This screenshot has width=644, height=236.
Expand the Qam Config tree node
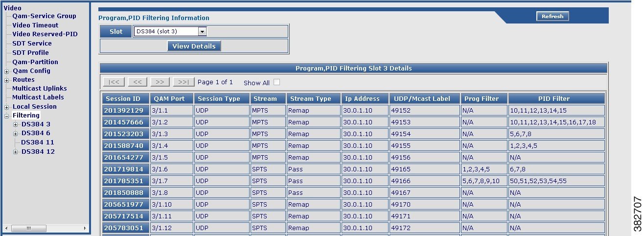coord(7,71)
